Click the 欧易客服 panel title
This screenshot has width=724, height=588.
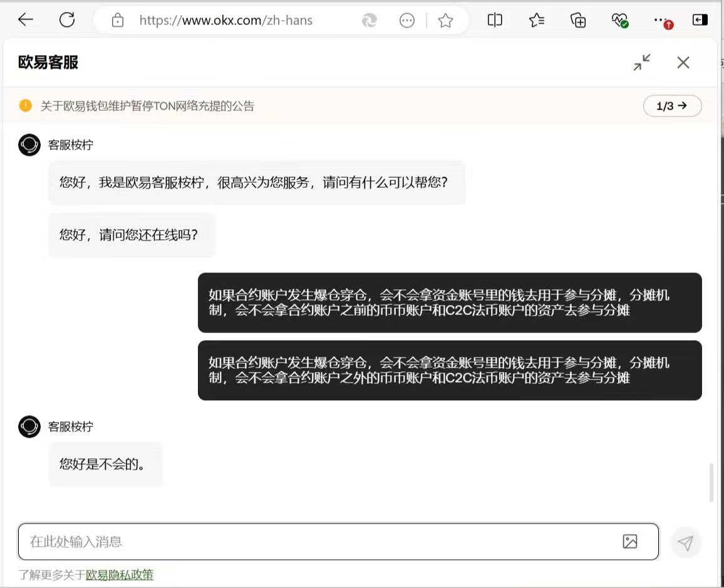pyautogui.click(x=48, y=63)
